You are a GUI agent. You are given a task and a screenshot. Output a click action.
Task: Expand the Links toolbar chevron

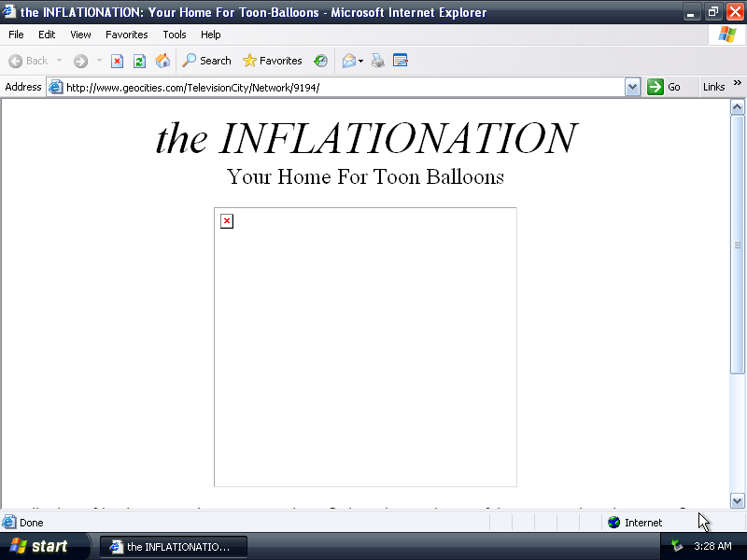[x=738, y=84]
